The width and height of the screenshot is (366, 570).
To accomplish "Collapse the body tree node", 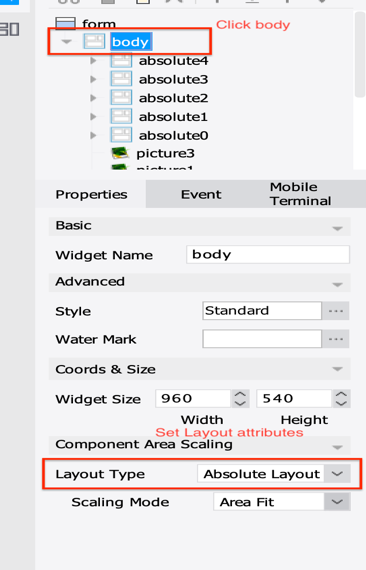I will pyautogui.click(x=66, y=42).
